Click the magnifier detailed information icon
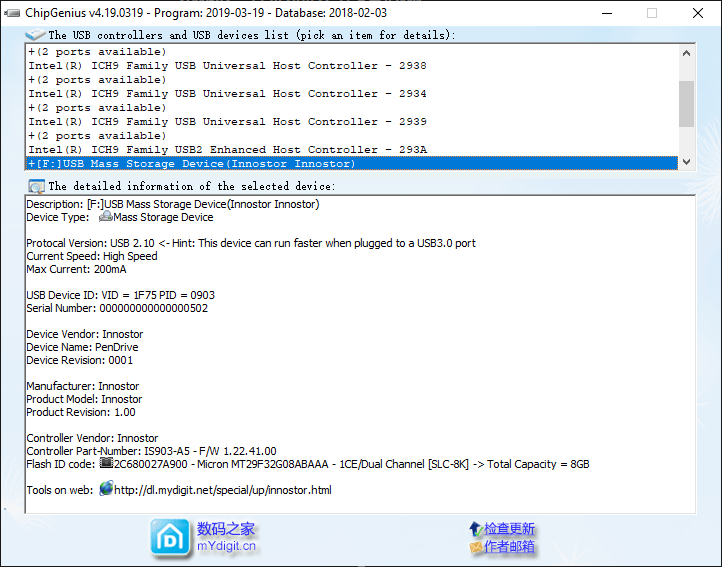722x567 pixels. [36, 186]
